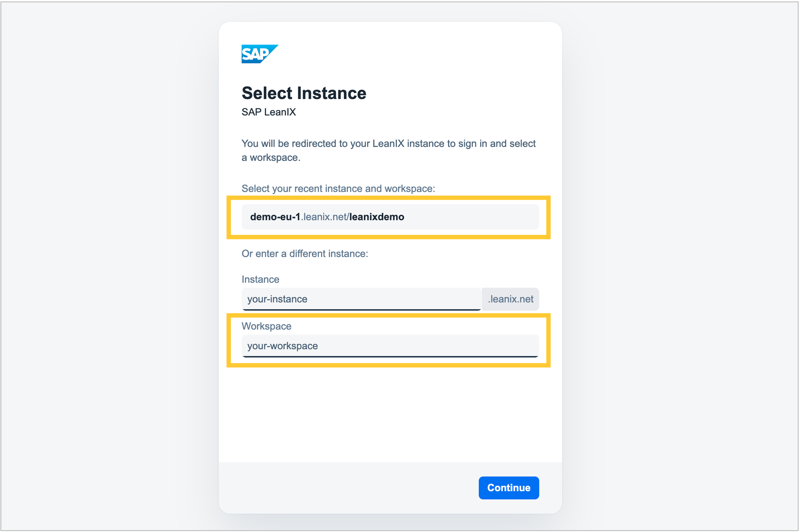This screenshot has height=532, width=800.
Task: Click the SAP logo
Action: (x=260, y=54)
